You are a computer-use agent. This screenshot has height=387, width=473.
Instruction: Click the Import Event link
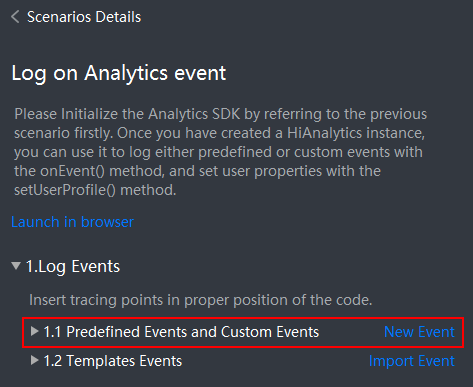point(412,361)
